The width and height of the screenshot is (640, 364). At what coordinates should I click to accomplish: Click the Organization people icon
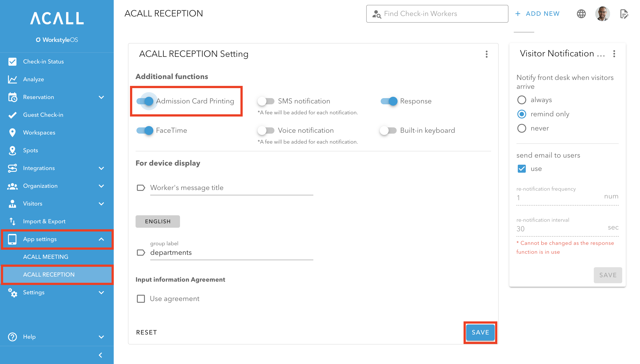[x=12, y=186]
